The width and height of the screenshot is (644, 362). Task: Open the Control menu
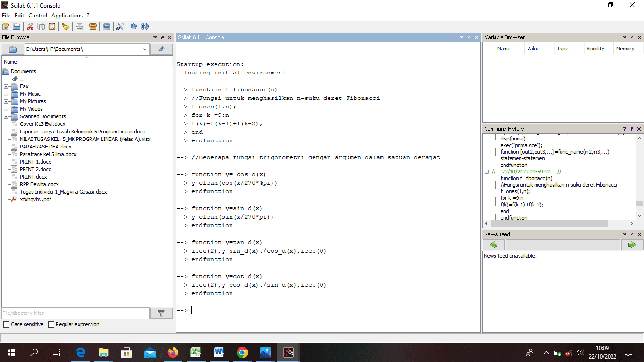38,16
